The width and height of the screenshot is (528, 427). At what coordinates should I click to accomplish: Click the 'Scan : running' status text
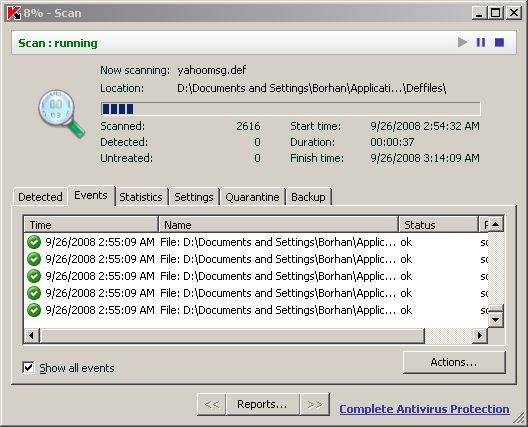click(58, 43)
